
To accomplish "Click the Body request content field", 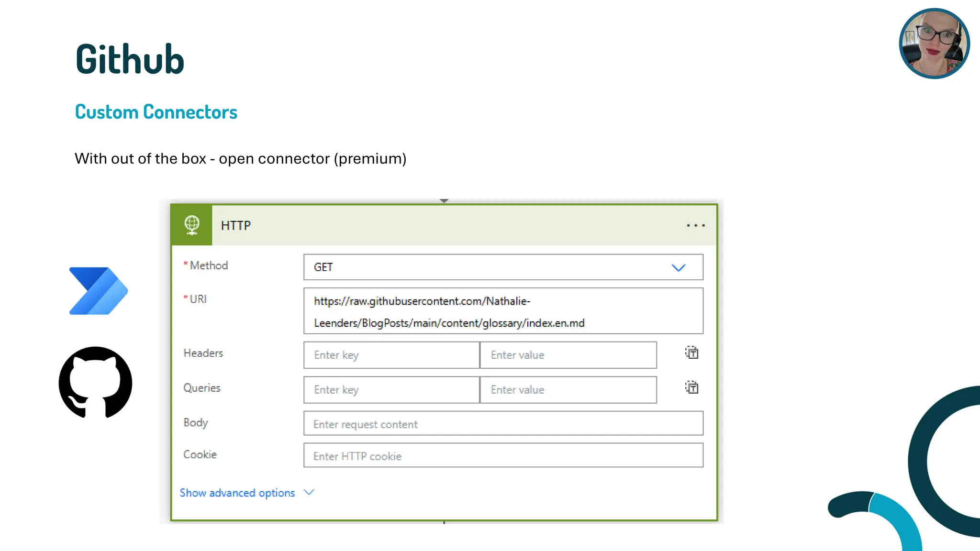I will click(503, 423).
